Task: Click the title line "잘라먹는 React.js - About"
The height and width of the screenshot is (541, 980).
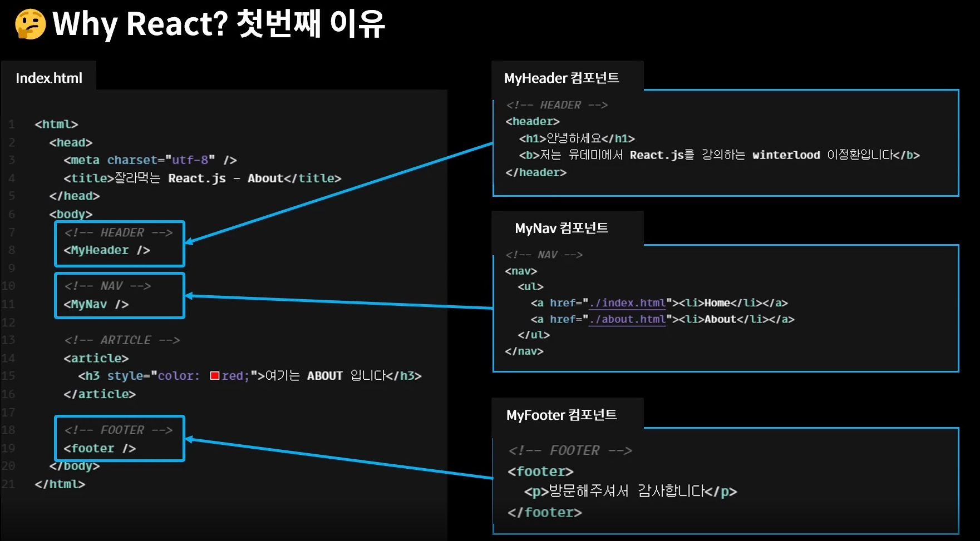Action: pyautogui.click(x=202, y=178)
